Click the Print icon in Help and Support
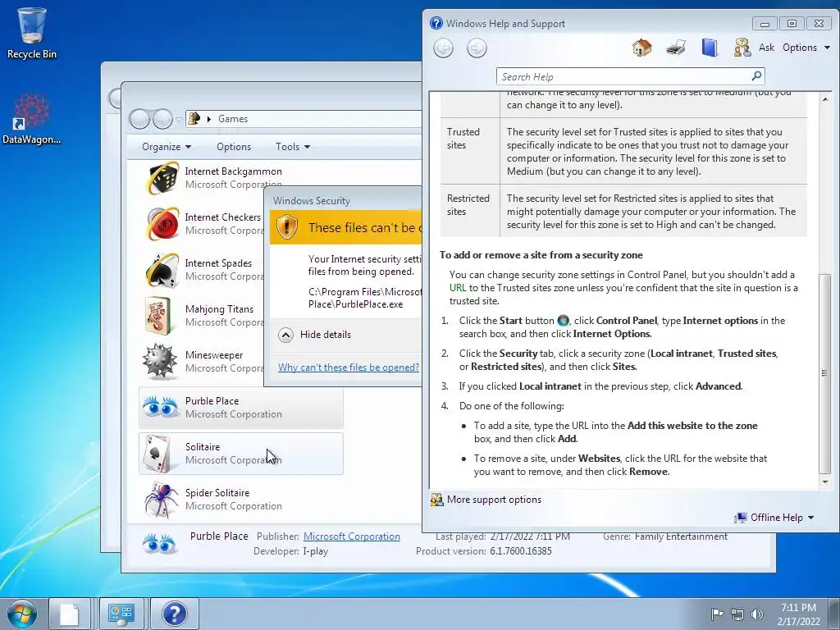 676,48
